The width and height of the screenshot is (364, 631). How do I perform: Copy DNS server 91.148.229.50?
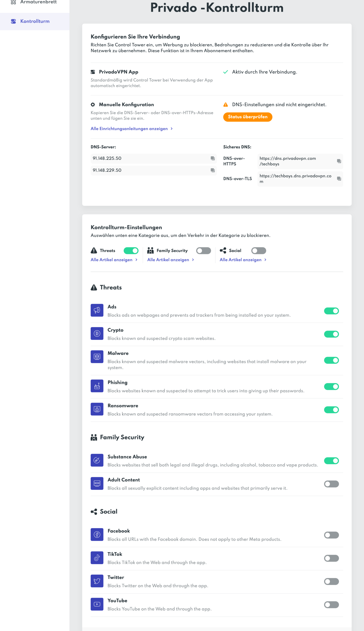[213, 170]
